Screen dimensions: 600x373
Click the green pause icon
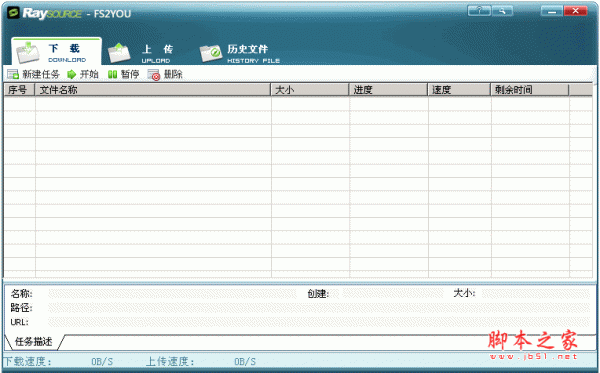(112, 74)
